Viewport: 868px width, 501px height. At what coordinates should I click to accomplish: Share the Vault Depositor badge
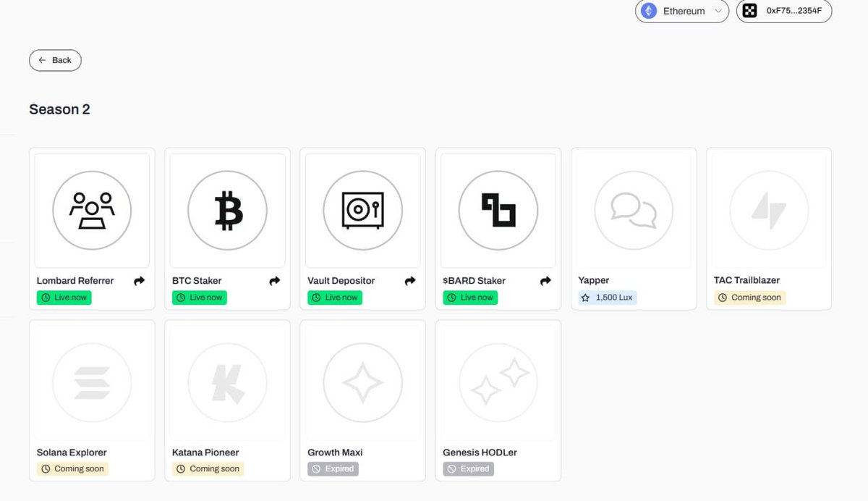(x=410, y=281)
